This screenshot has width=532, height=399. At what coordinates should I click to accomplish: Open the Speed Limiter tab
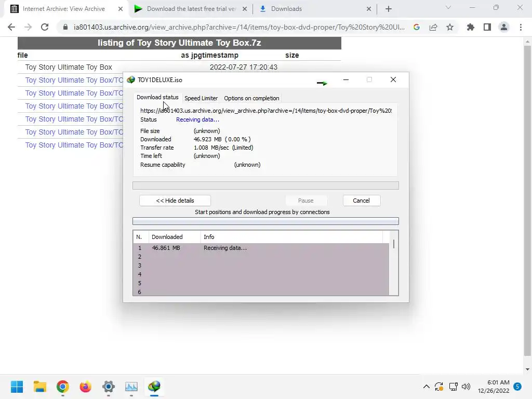pyautogui.click(x=201, y=98)
